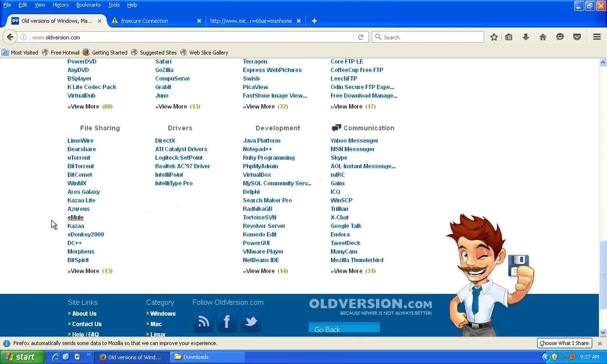Switch to the Insecure Connection tab
The width and height of the screenshot is (607, 364).
pyautogui.click(x=156, y=21)
